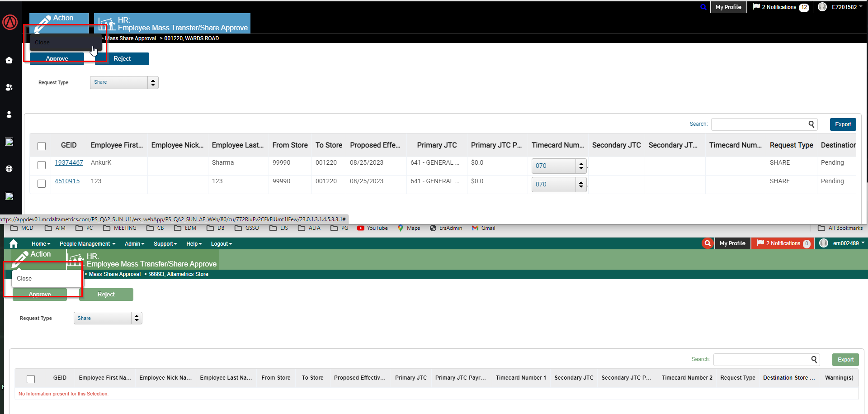Click the HR chart icon in the green window header

click(x=75, y=260)
